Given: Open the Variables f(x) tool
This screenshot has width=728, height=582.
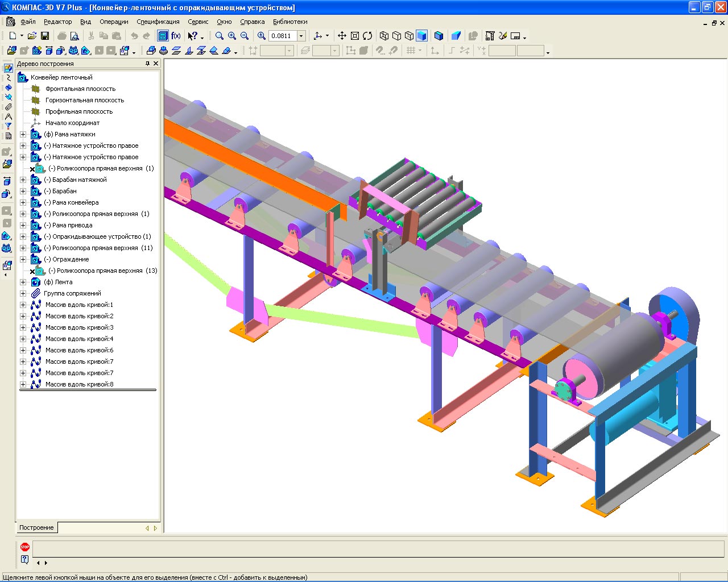Looking at the screenshot, I should click(x=176, y=36).
